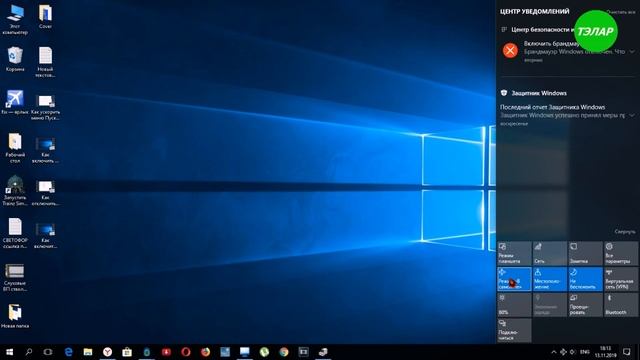640x360 pixels.
Task: Select the Как ускорить меню Пуск file
Action: point(45,107)
